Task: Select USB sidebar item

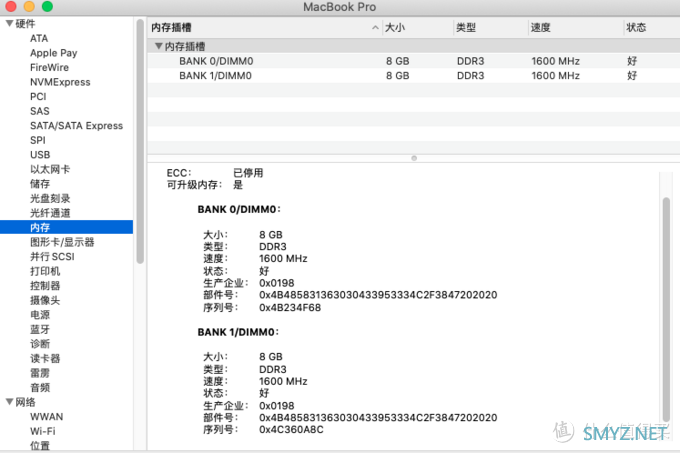Action: (x=40, y=155)
